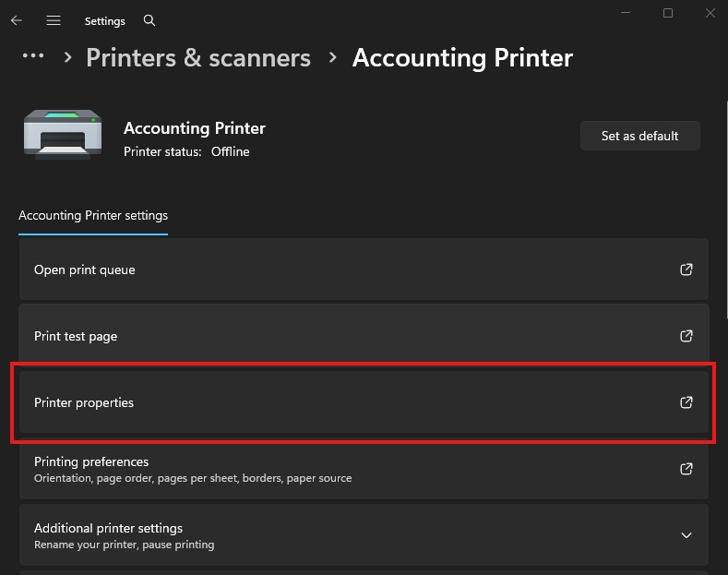Open the hamburger navigation menu
Screen dimensions: 728x575
54,20
